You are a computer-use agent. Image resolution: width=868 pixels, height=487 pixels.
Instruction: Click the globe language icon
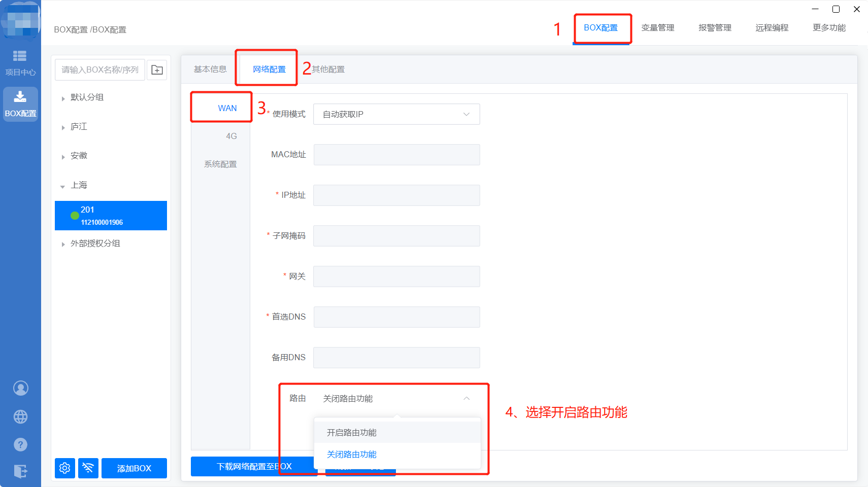20,416
